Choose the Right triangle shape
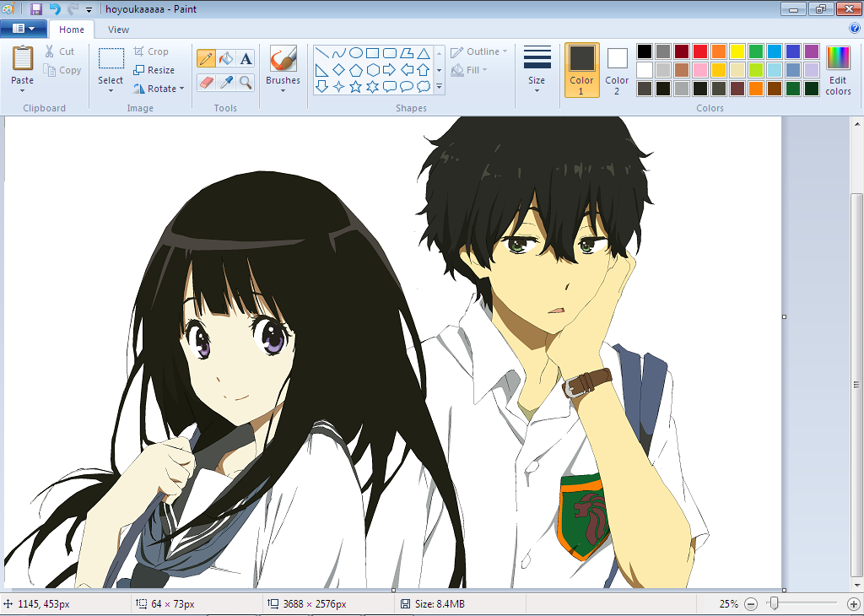This screenshot has width=864, height=616. pos(322,70)
